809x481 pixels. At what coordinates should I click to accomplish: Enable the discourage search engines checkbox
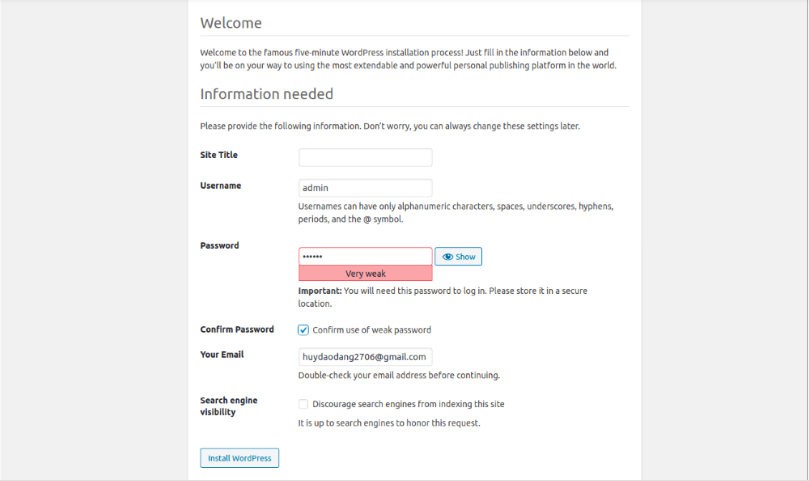tap(304, 404)
